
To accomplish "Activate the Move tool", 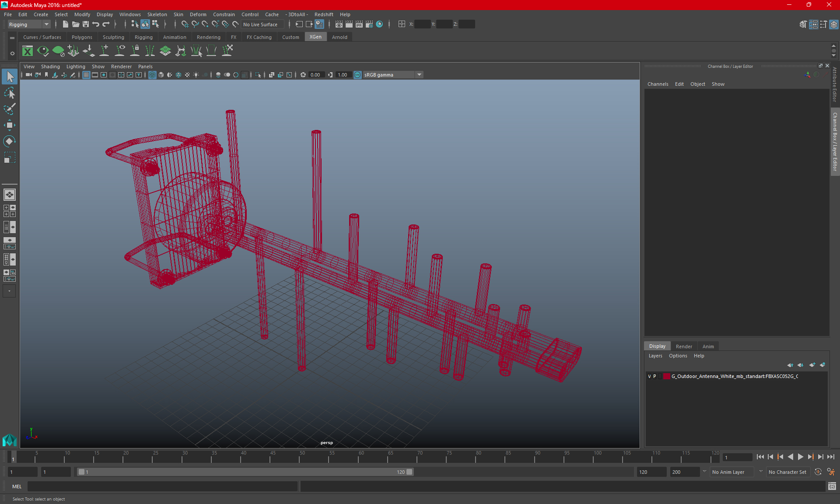I will [10, 125].
